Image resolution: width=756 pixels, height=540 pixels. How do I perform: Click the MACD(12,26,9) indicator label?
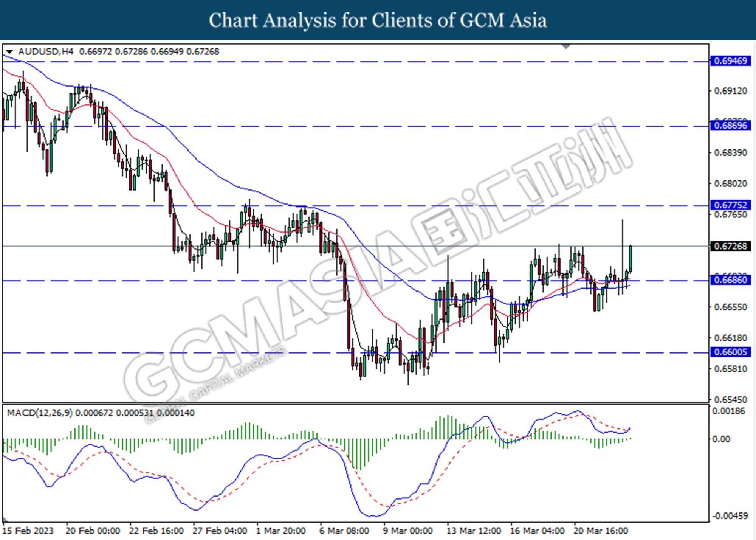coord(40,413)
